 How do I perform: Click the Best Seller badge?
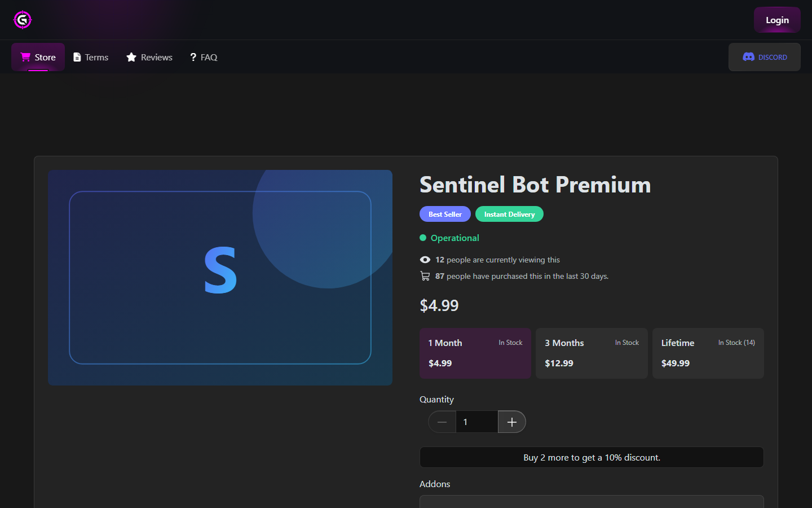pyautogui.click(x=445, y=214)
